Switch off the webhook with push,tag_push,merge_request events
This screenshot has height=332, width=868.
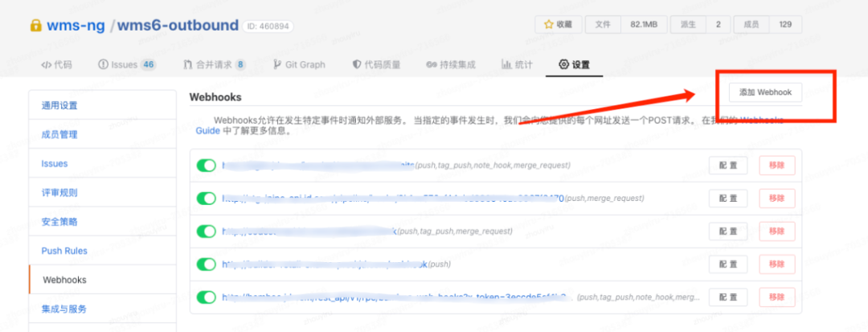click(207, 232)
